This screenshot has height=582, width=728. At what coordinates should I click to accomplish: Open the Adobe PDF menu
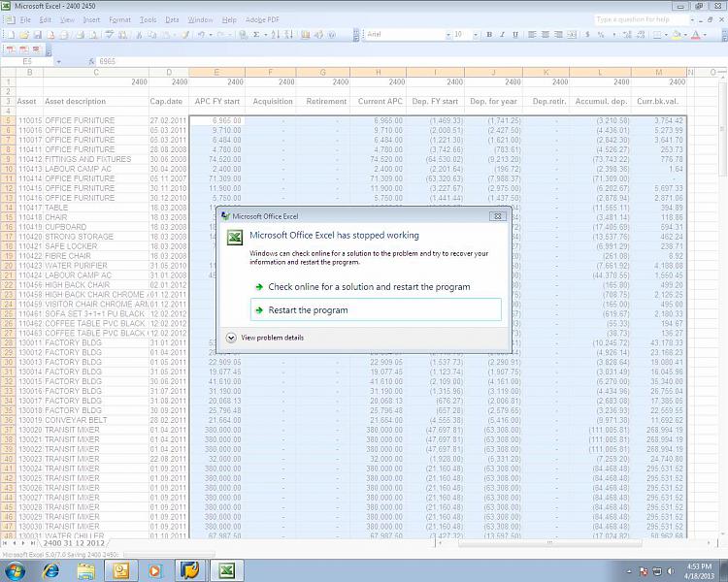[262, 20]
